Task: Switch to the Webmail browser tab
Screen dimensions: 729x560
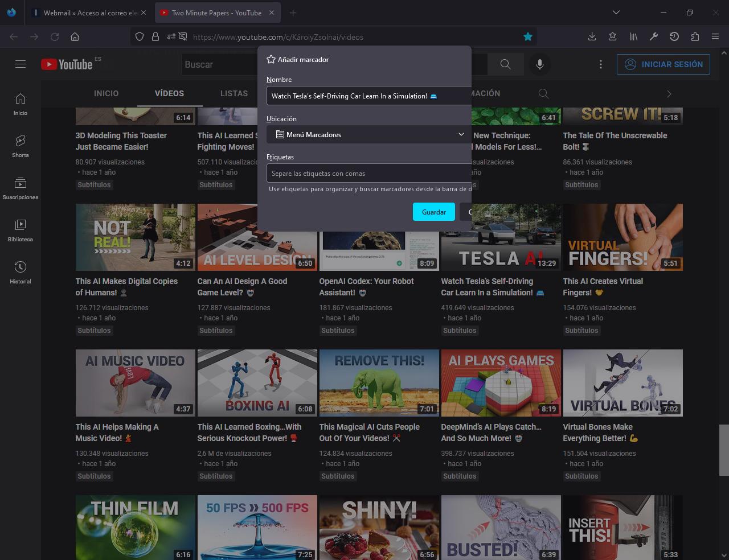Action: 88,13
